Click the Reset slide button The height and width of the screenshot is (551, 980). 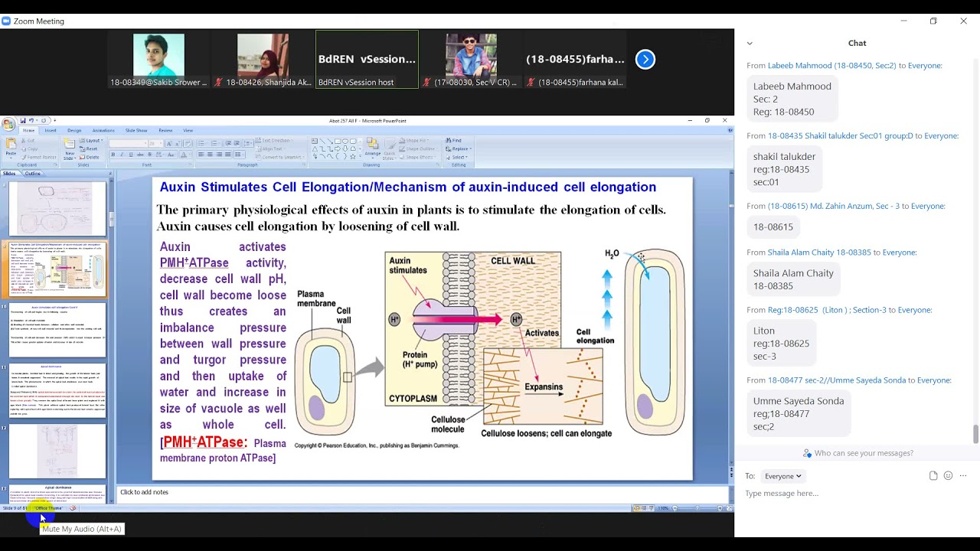point(89,148)
